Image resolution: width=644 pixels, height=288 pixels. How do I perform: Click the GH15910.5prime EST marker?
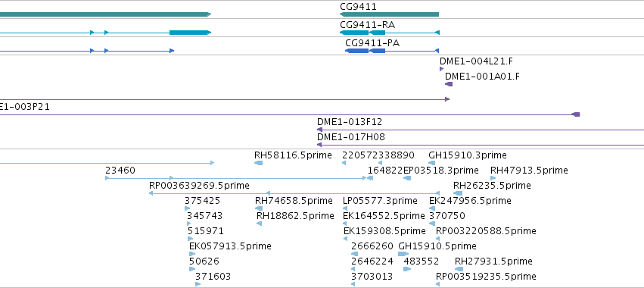[x=403, y=254]
